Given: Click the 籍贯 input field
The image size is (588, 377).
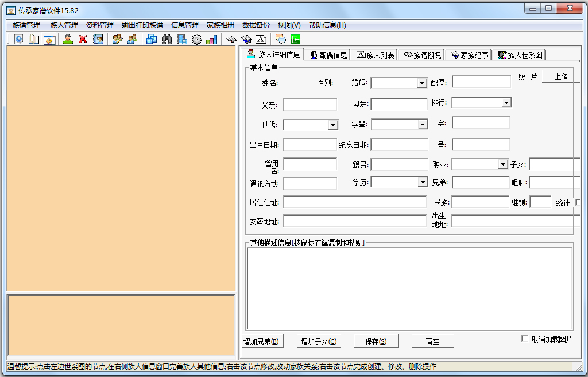Looking at the screenshot, I should [x=400, y=164].
